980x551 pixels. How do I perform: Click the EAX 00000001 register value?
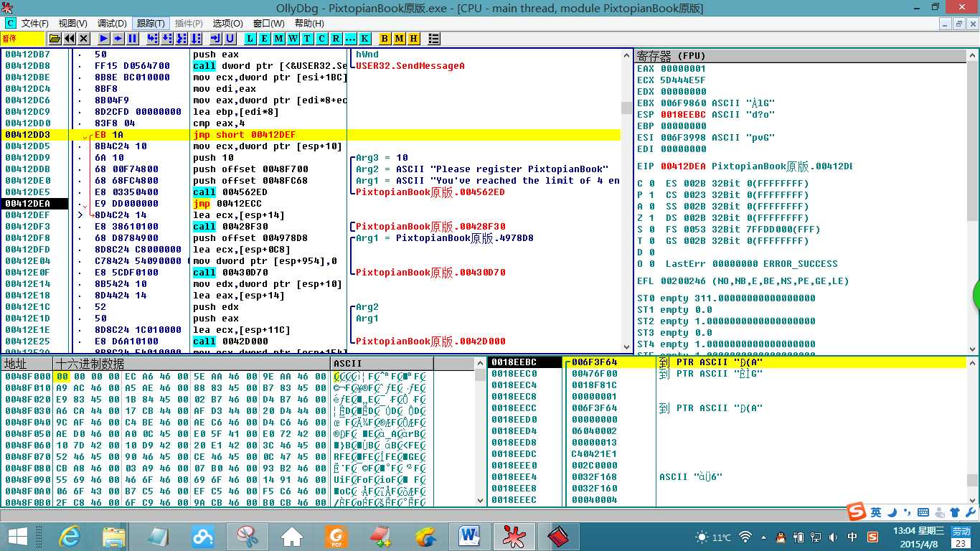672,69
